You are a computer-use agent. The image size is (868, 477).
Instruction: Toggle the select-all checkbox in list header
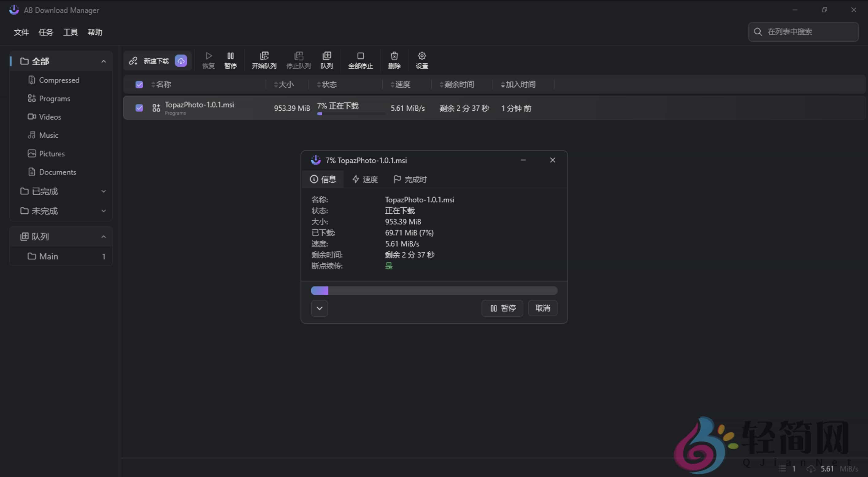(139, 85)
